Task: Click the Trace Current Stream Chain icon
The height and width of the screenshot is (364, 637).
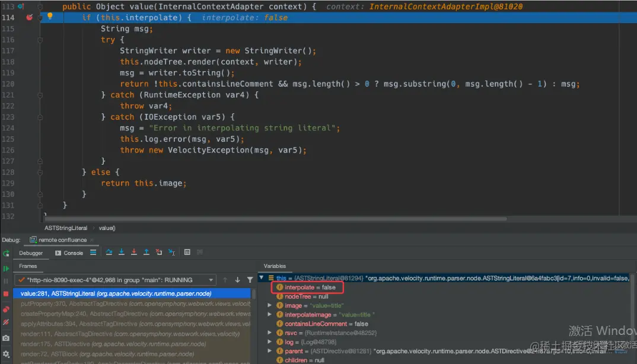Action: click(x=200, y=253)
